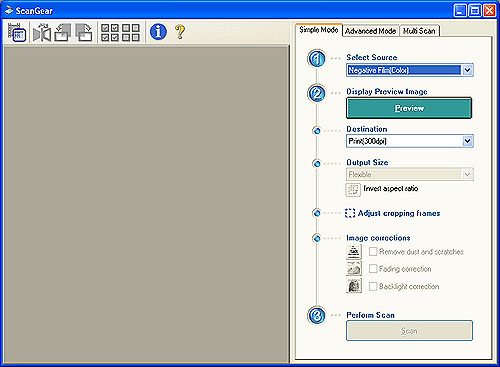The width and height of the screenshot is (500, 367).
Task: Switch to the Multi Scan tab
Action: tap(419, 31)
